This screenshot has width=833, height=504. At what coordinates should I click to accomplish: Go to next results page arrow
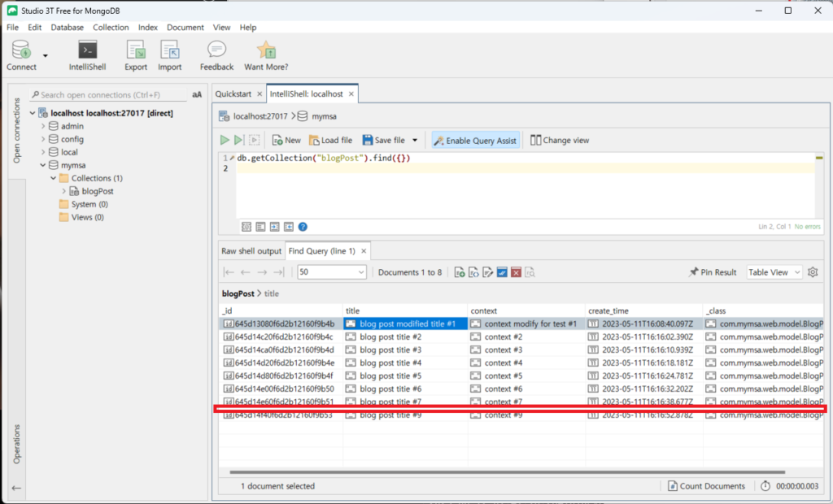(x=262, y=272)
